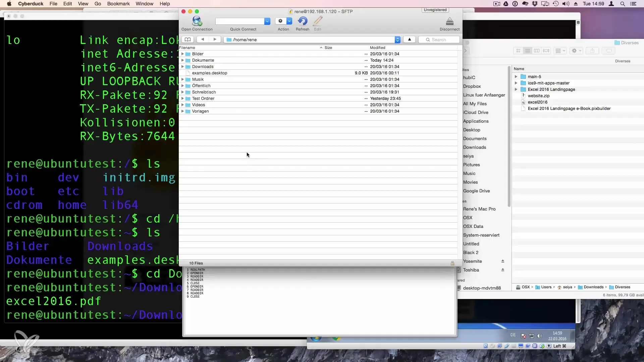The height and width of the screenshot is (362, 644).
Task: Click the Disconnect eject icon
Action: [450, 21]
